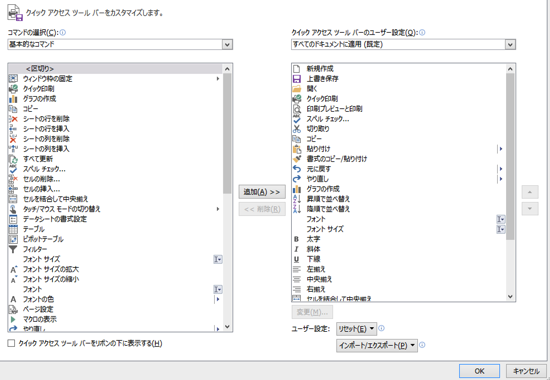Select the フィルター funnel icon
Image resolution: width=550 pixels, height=380 pixels.
coord(13,249)
